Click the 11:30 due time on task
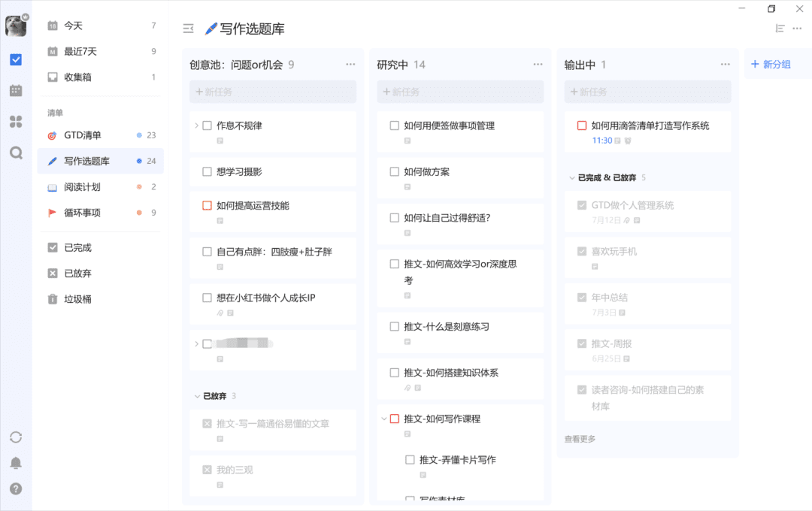This screenshot has height=511, width=812. (x=601, y=141)
